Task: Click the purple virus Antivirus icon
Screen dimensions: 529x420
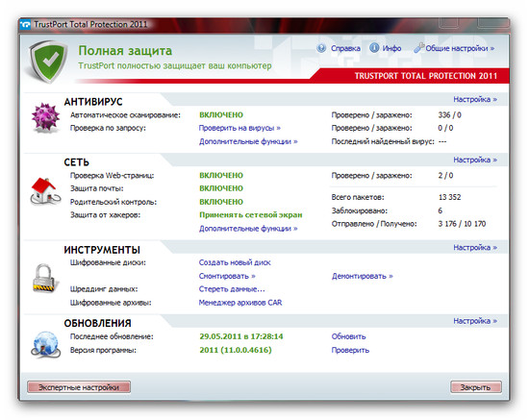Action: pos(45,117)
